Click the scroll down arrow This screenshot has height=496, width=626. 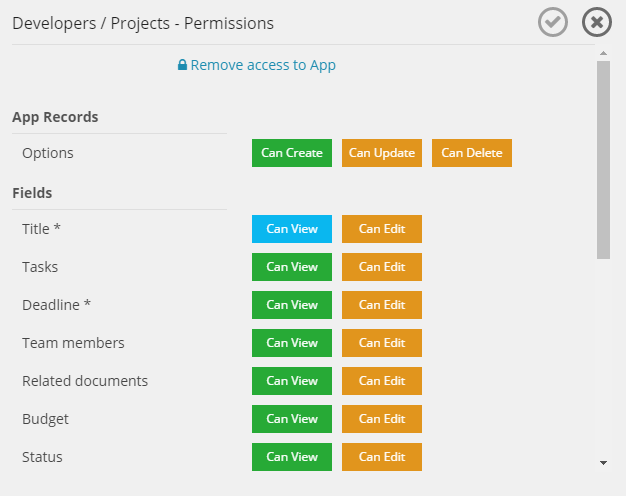(x=603, y=463)
